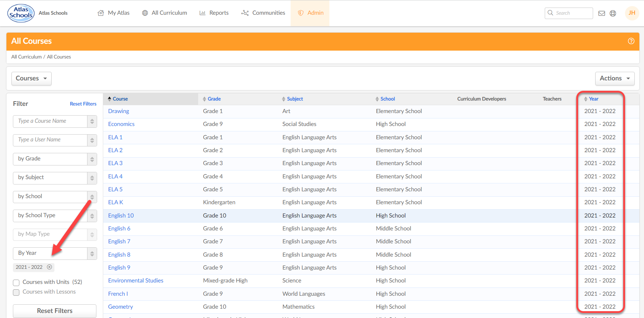644x318 pixels.
Task: Open the JH user avatar
Action: point(632,13)
